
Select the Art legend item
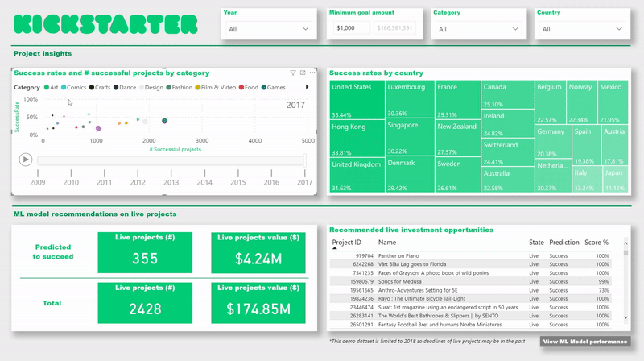(x=52, y=88)
